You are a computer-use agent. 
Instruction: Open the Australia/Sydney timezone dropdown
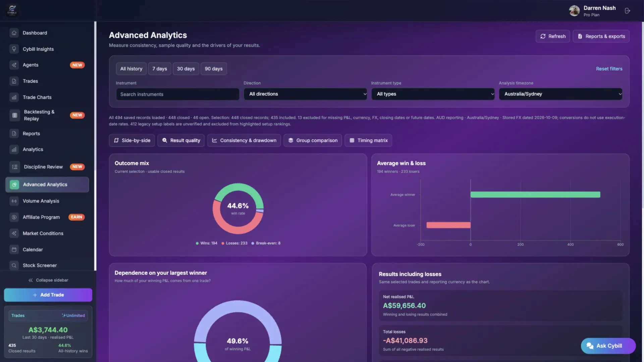[560, 94]
